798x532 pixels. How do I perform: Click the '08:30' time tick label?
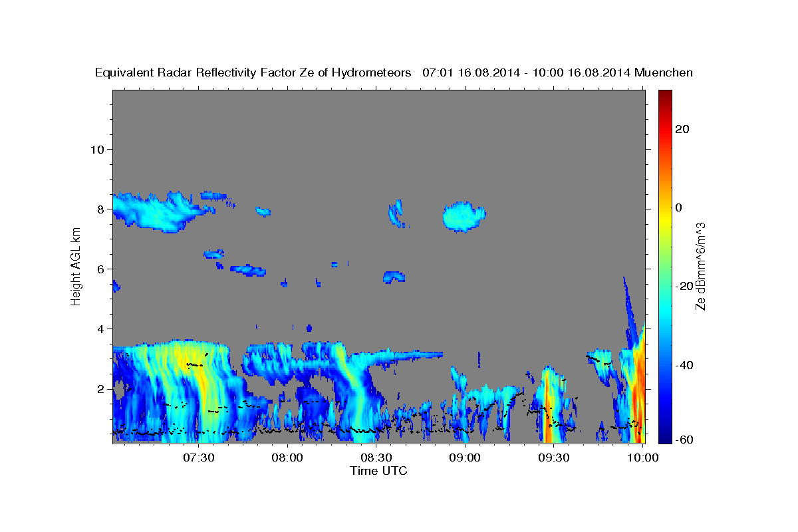point(376,458)
